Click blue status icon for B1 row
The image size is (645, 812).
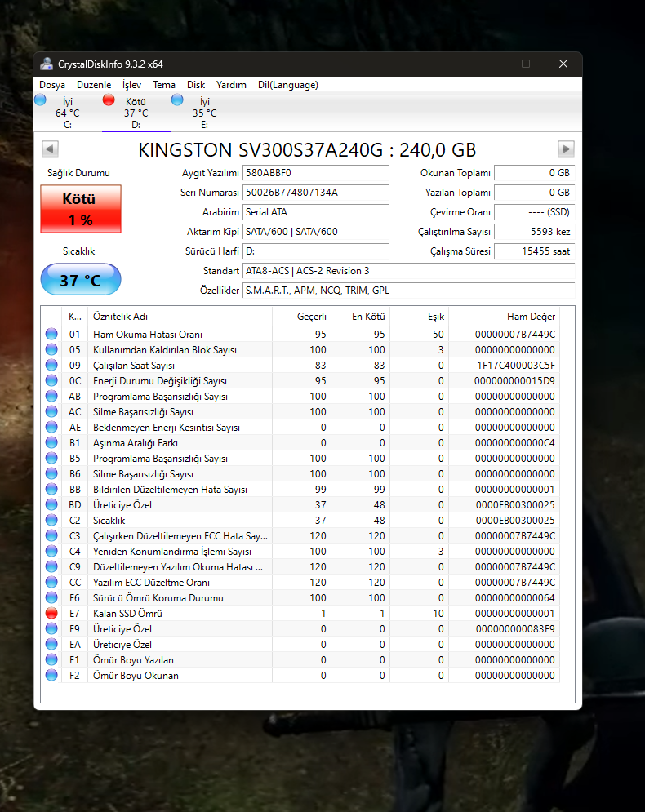pyautogui.click(x=51, y=443)
